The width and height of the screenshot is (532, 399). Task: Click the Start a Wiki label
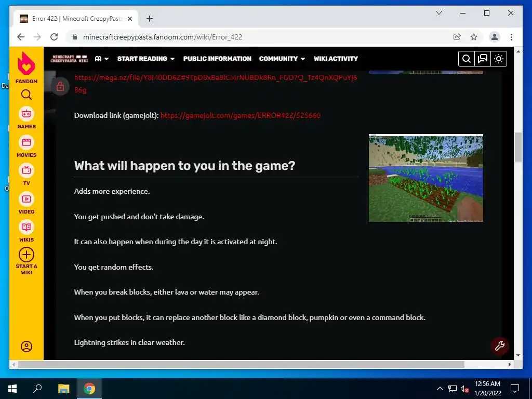[x=26, y=270]
